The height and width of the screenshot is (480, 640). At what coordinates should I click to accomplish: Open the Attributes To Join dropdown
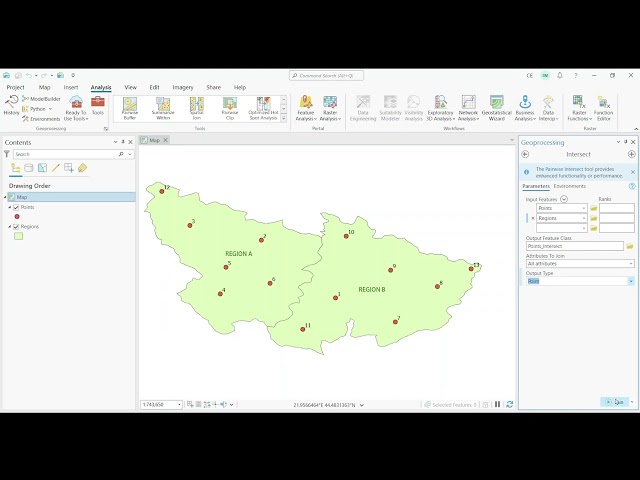[631, 264]
